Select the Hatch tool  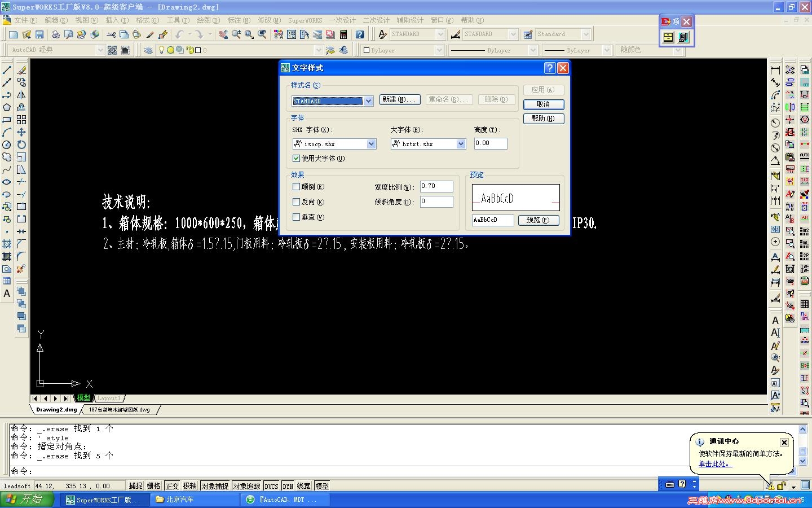tap(7, 244)
